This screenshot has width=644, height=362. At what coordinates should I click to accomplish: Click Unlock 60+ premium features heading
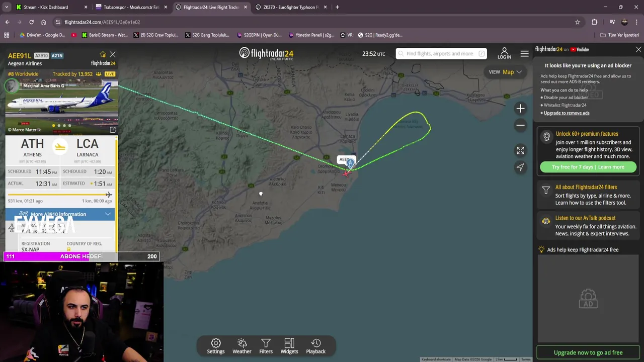587,134
